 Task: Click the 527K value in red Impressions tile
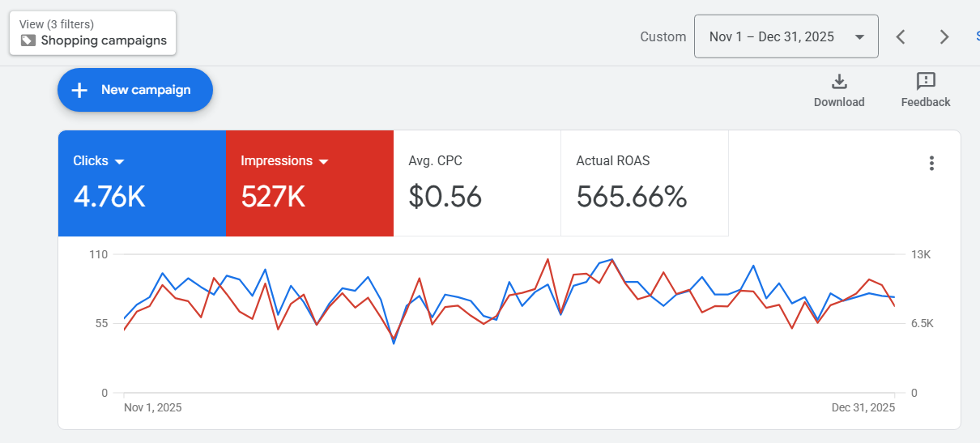(273, 197)
